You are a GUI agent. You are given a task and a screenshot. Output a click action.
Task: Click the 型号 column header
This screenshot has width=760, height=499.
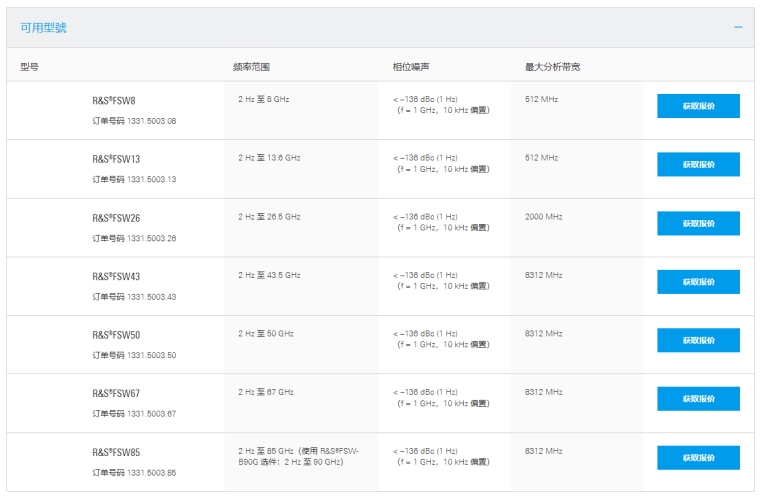tap(30, 67)
